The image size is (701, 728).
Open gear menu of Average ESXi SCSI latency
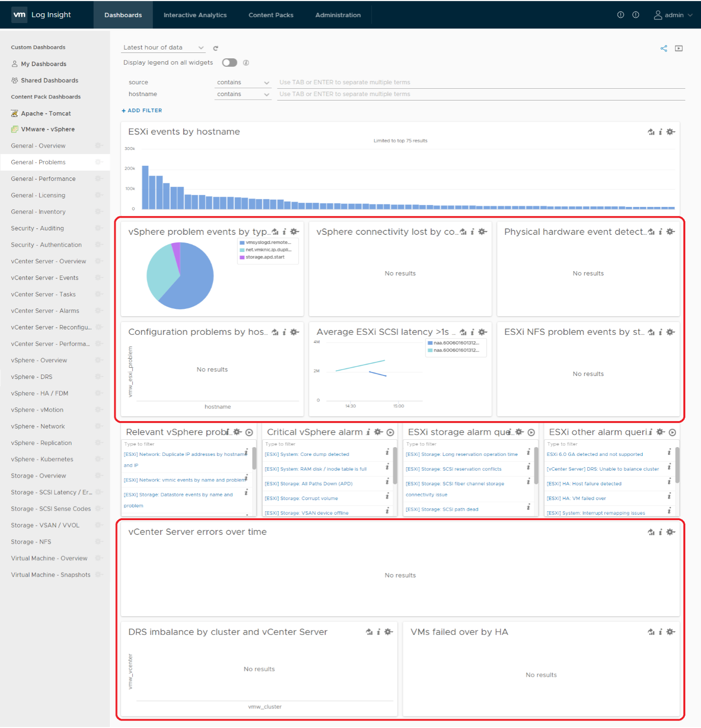[482, 332]
